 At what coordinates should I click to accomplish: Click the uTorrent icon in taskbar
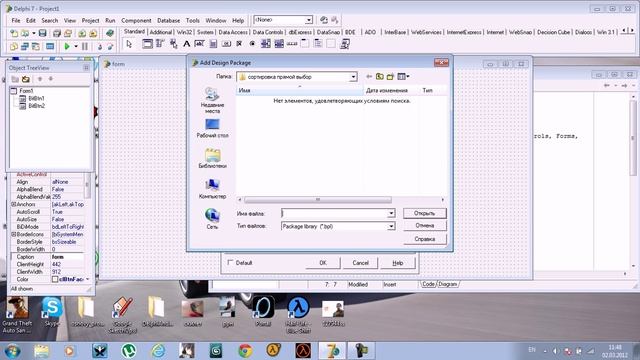(129, 351)
